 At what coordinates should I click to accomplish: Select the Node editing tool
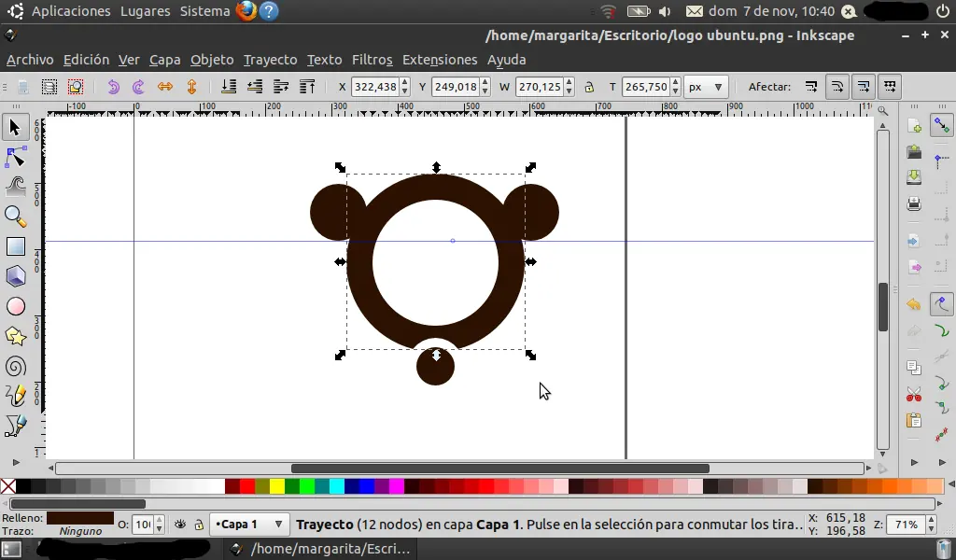pyautogui.click(x=16, y=156)
